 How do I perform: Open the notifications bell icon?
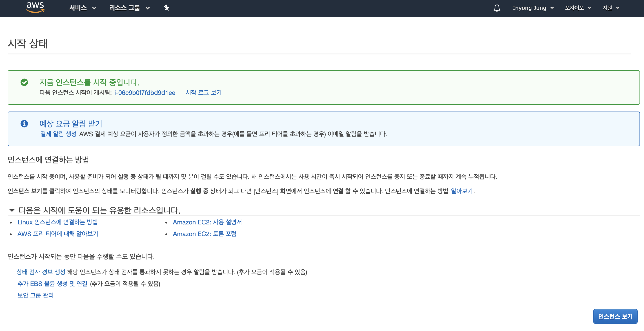coord(497,8)
